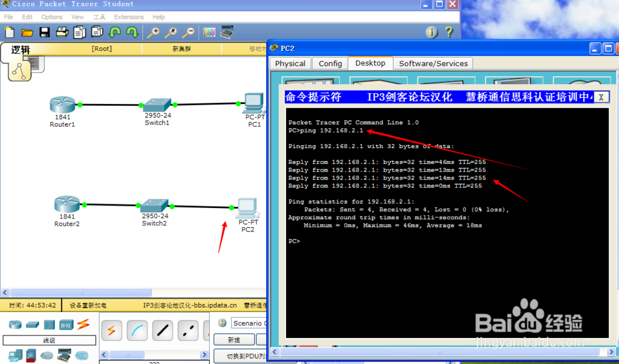619x364 pixels.
Task: Create a new file from the toolbar
Action: pyautogui.click(x=9, y=32)
